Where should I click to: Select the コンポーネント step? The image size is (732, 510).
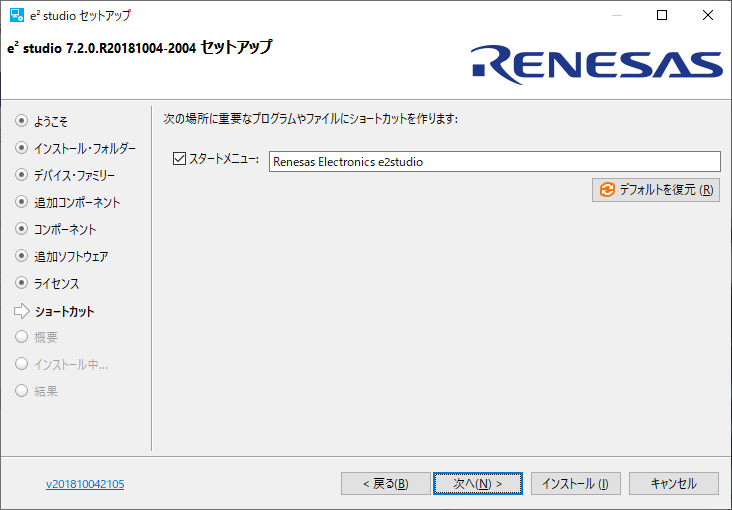tap(65, 229)
